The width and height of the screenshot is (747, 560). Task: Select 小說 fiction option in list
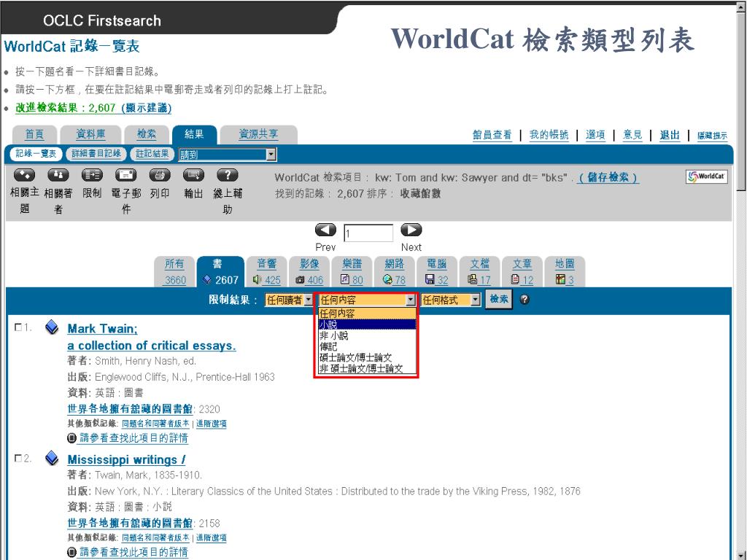367,324
